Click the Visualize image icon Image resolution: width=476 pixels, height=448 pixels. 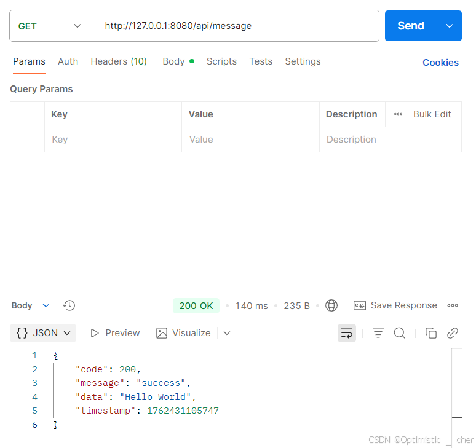(x=162, y=333)
